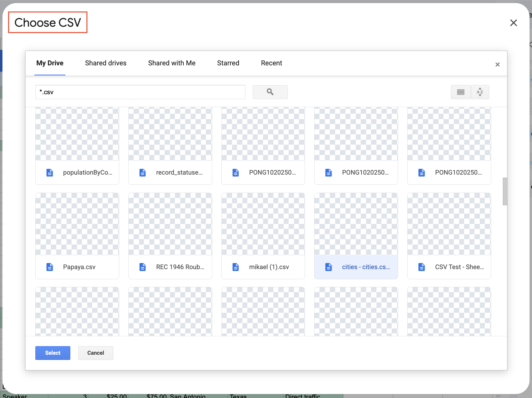This screenshot has width=532, height=398.
Task: Switch to Shared with Me tab
Action: point(172,63)
